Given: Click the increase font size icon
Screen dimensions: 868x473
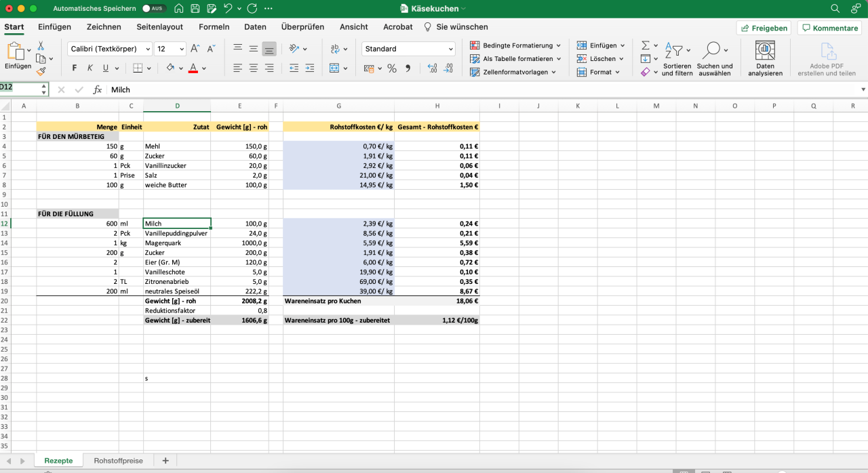Looking at the screenshot, I should [x=195, y=49].
